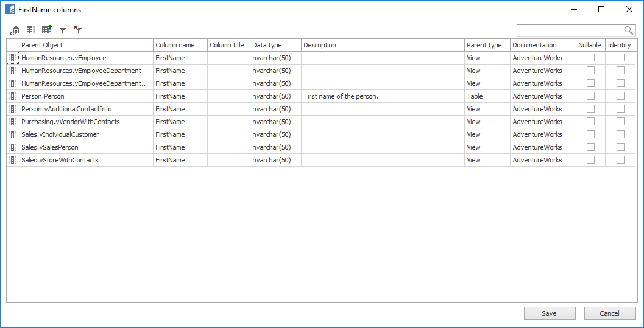
Task: Toggle Identity checkbox for Person.Person row
Action: (620, 96)
